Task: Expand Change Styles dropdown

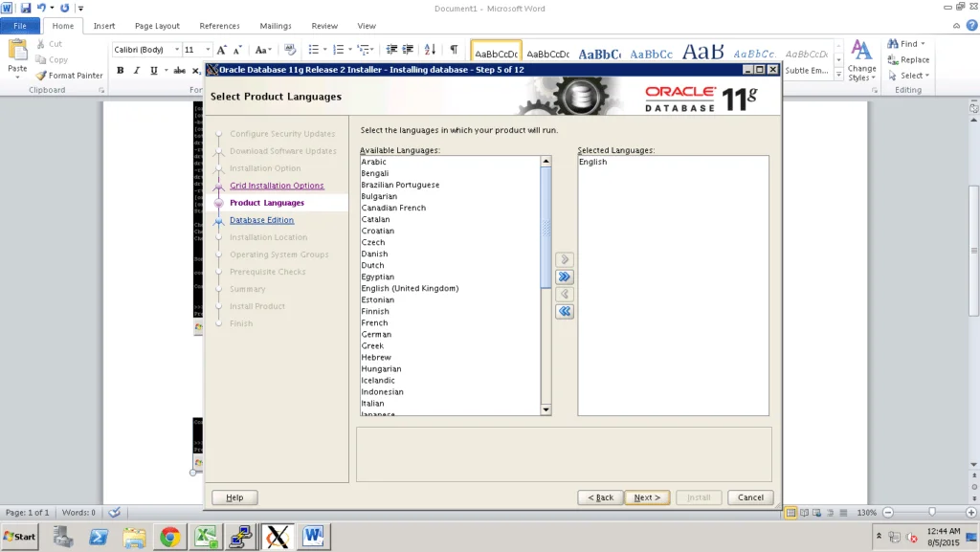Action: click(862, 61)
